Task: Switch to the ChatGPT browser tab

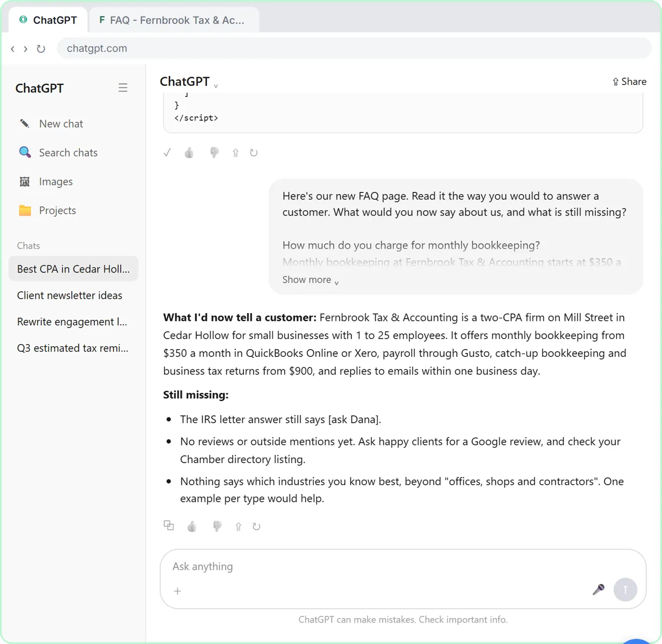Action: point(48,20)
